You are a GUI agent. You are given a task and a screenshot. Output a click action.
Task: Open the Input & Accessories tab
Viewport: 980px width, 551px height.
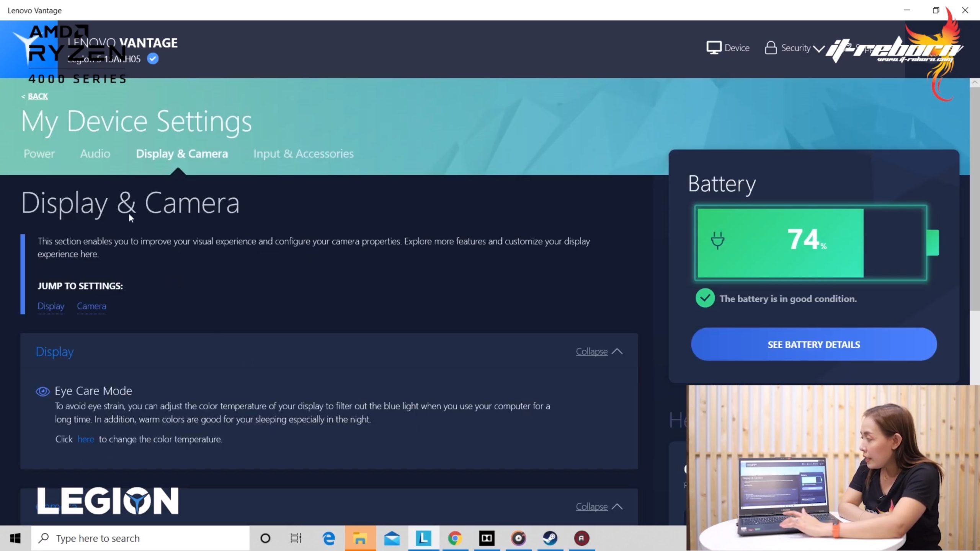[x=303, y=154]
